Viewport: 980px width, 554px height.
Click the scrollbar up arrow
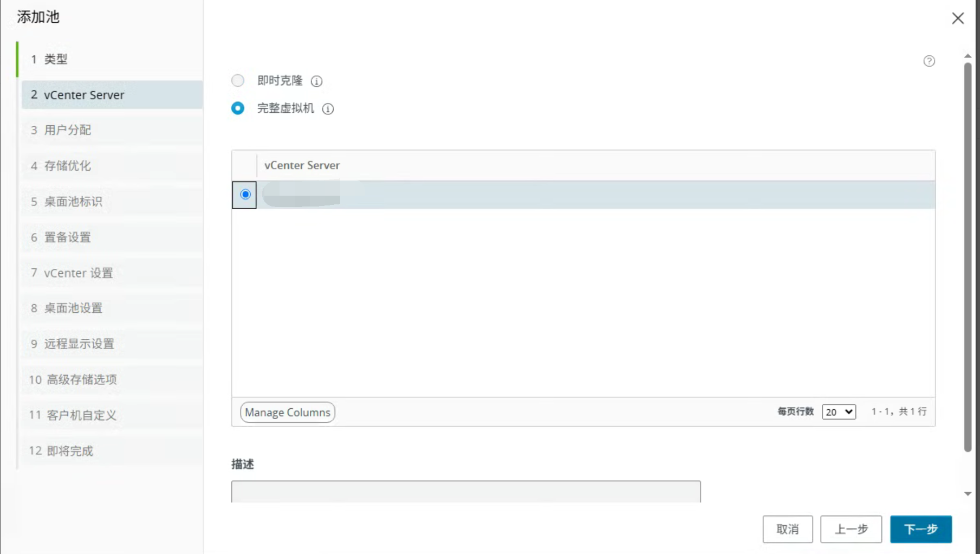click(x=968, y=56)
